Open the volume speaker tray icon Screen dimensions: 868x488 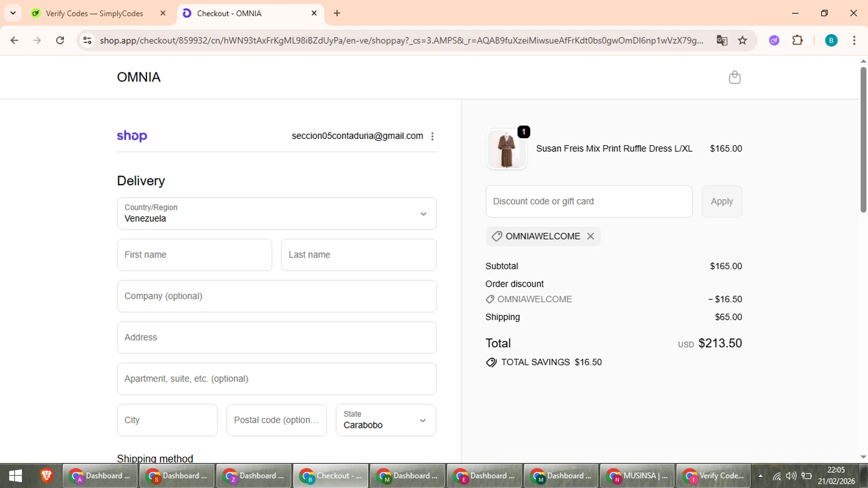[791, 476]
